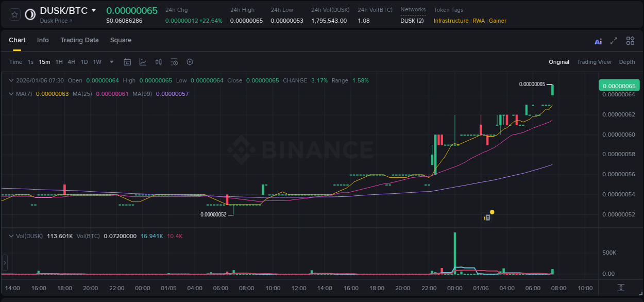Toggle the favorite star for DUSK/BTC

click(14, 14)
